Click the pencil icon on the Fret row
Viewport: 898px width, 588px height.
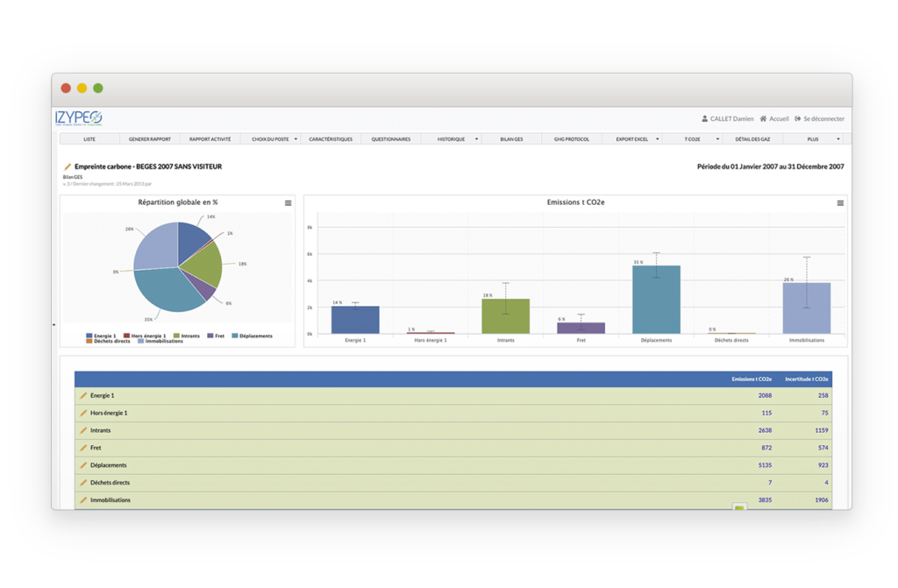coord(83,448)
